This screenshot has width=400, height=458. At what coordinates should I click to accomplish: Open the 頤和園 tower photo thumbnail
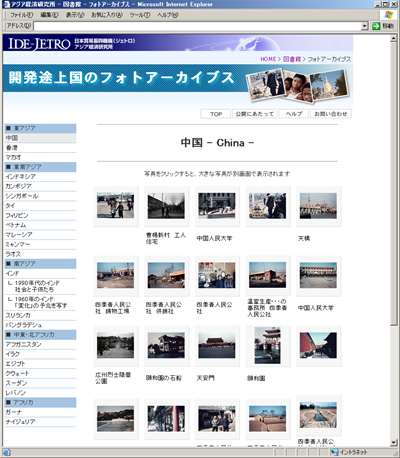tap(268, 346)
